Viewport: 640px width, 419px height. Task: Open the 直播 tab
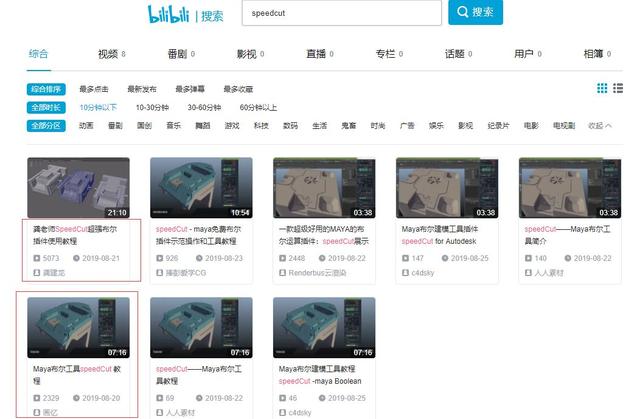320,54
